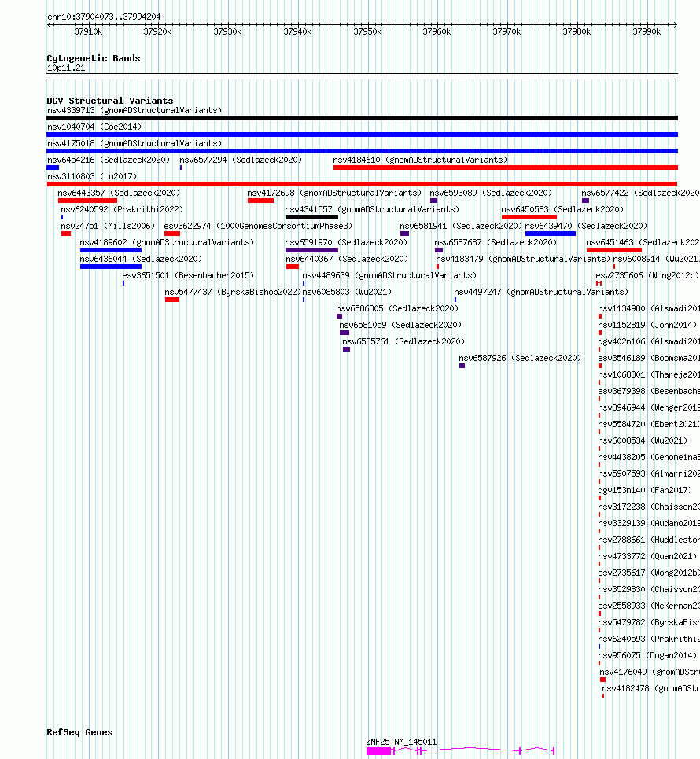
Task: Click the RefSeq Genes track title
Action: [x=79, y=732]
